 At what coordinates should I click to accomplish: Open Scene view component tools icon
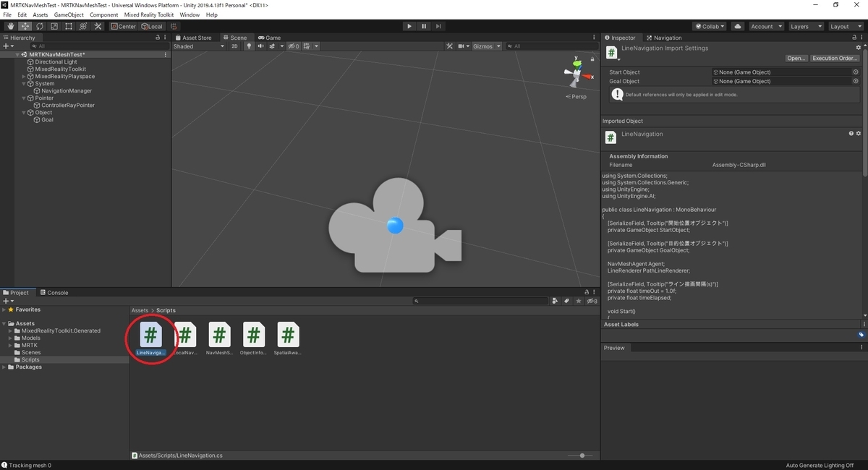tap(449, 46)
